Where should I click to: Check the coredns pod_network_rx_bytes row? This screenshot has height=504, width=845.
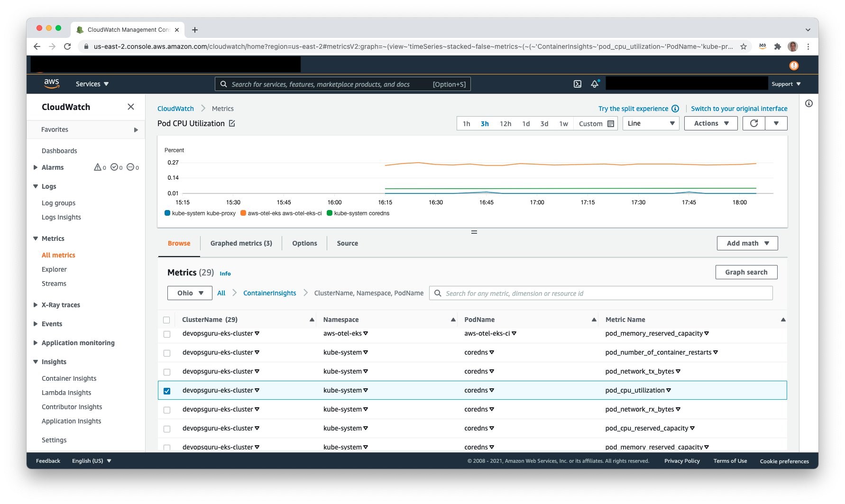click(x=167, y=410)
